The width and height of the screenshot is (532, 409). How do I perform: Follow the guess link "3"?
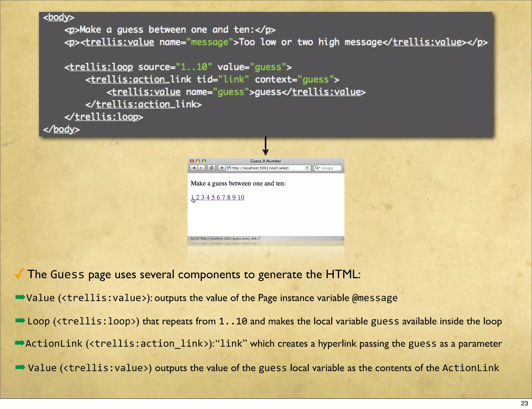(x=203, y=197)
